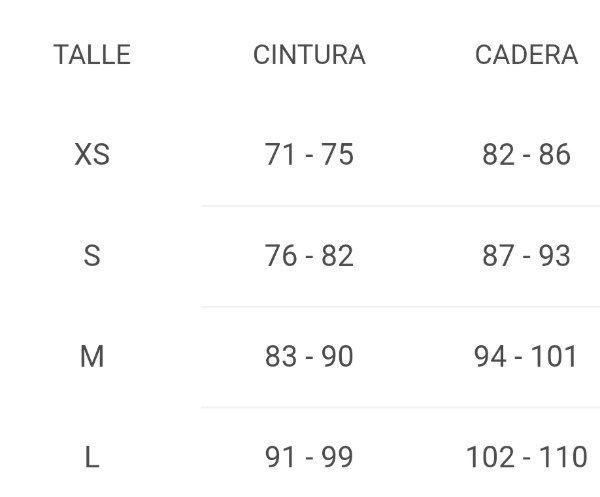
Task: Click the 71 - 75 waist cell
Action: 309,155
